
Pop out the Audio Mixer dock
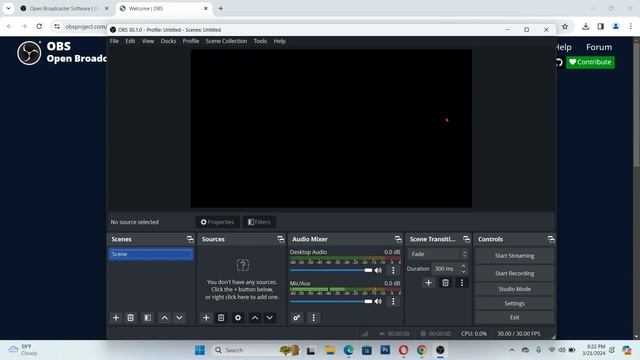[x=398, y=239]
